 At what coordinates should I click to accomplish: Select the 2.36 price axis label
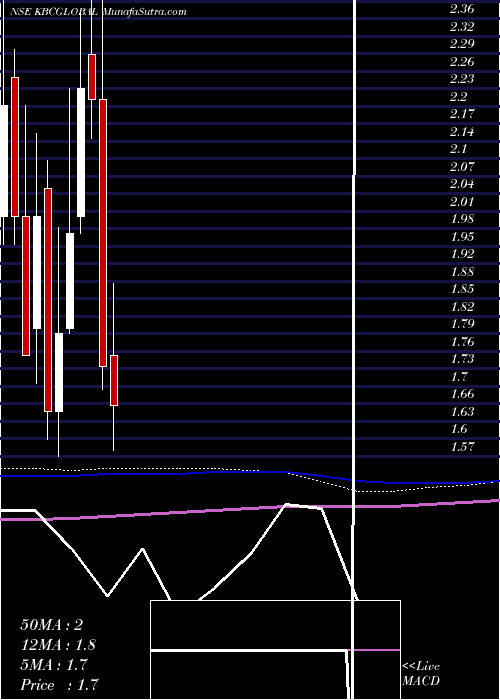(x=462, y=9)
